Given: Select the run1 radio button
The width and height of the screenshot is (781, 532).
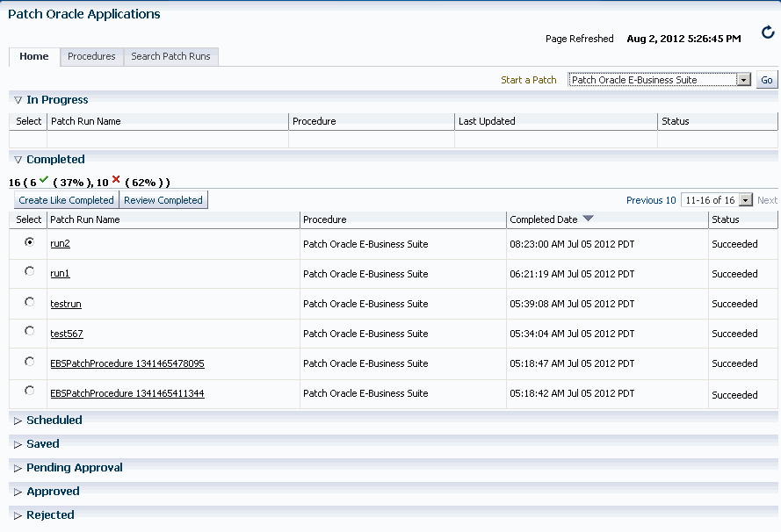Looking at the screenshot, I should [x=29, y=271].
